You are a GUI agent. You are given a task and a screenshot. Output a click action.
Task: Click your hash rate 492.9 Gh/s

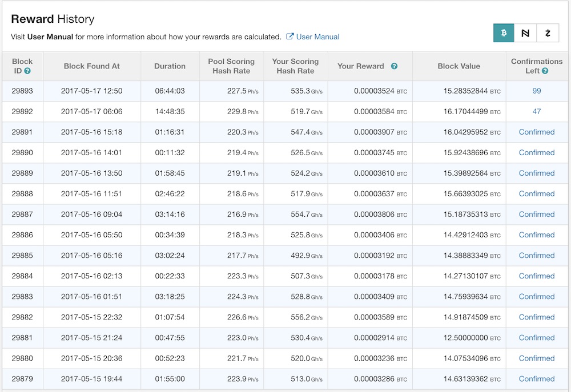tap(307, 256)
